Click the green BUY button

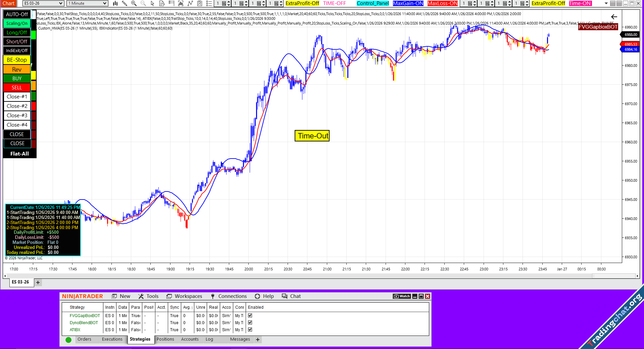17,78
